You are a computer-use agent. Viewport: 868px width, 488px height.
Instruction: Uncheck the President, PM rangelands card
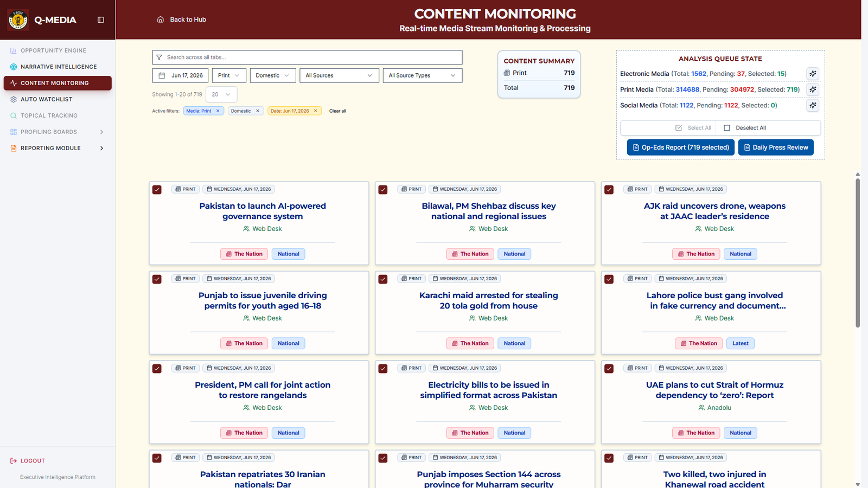pyautogui.click(x=157, y=369)
